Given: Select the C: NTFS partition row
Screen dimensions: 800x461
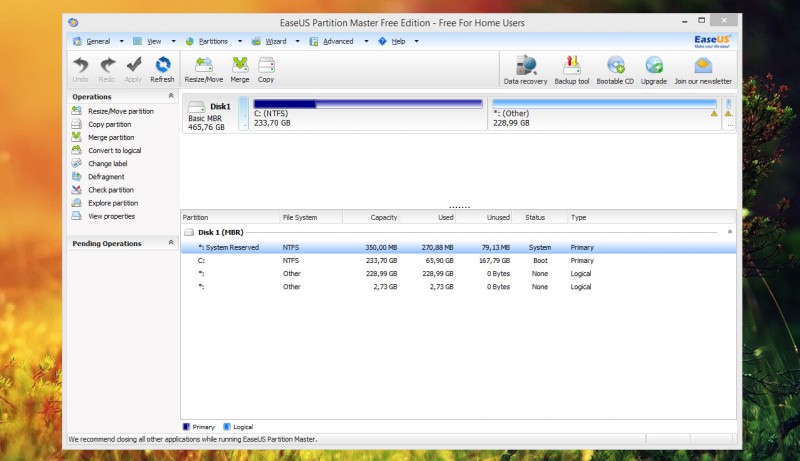Looking at the screenshot, I should (458, 261).
